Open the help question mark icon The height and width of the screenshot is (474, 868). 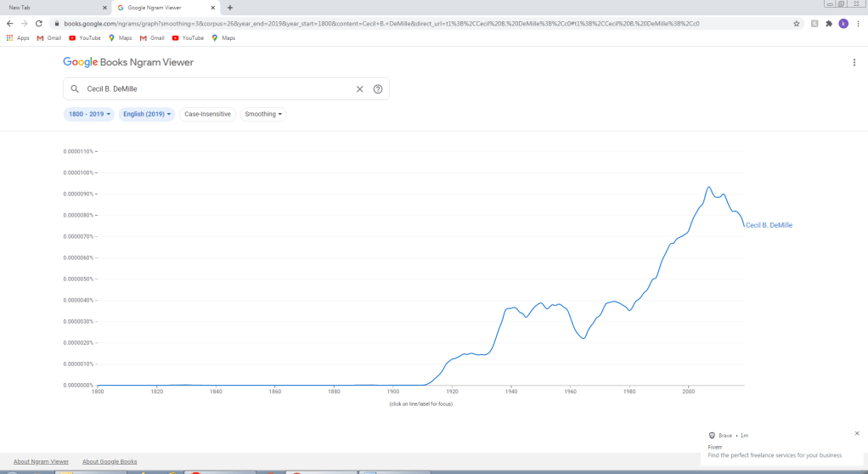(x=378, y=89)
